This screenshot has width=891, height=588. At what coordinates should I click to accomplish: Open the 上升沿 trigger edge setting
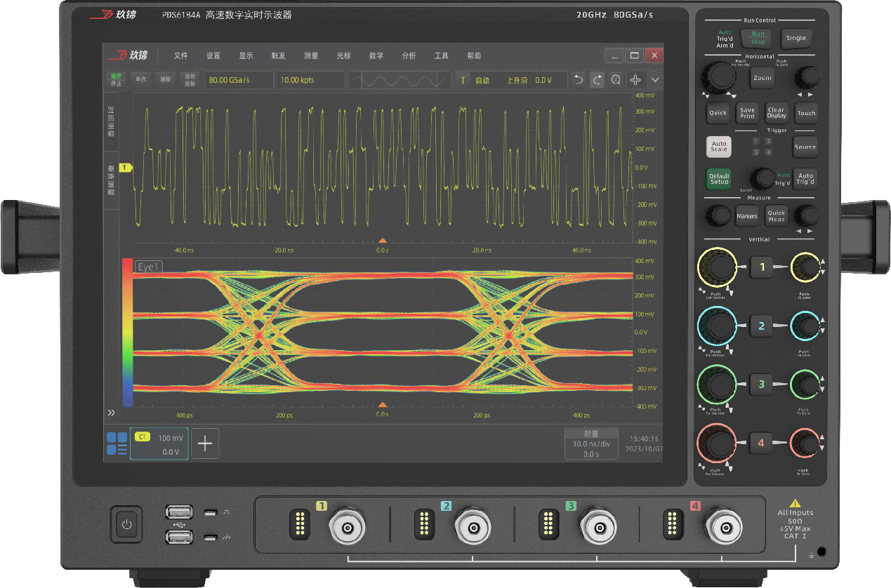(x=517, y=81)
